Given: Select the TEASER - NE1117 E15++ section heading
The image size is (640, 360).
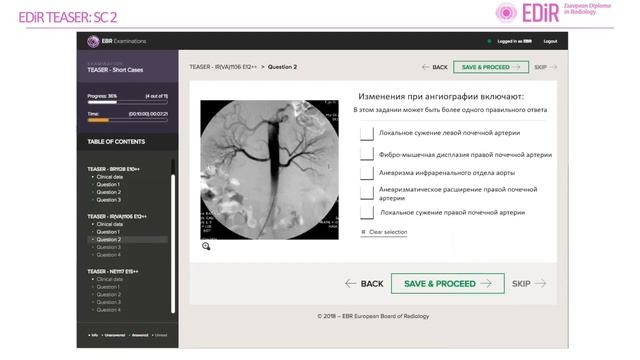Looking at the screenshot, I should point(113,271).
